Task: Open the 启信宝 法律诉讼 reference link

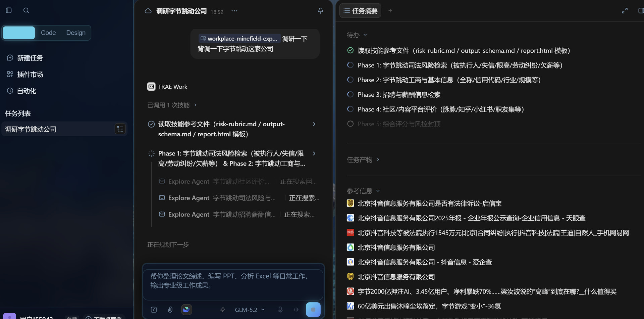Action: tap(424, 203)
